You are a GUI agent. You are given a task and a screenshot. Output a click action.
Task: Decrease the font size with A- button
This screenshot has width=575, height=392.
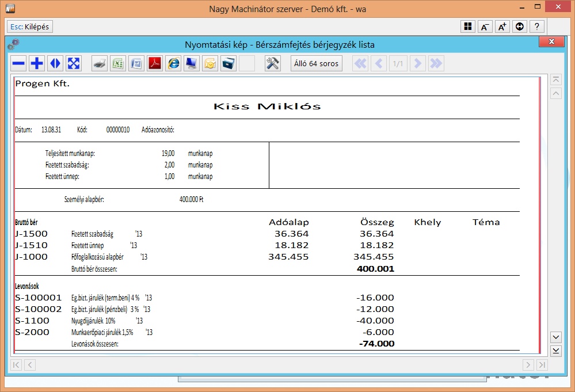485,26
